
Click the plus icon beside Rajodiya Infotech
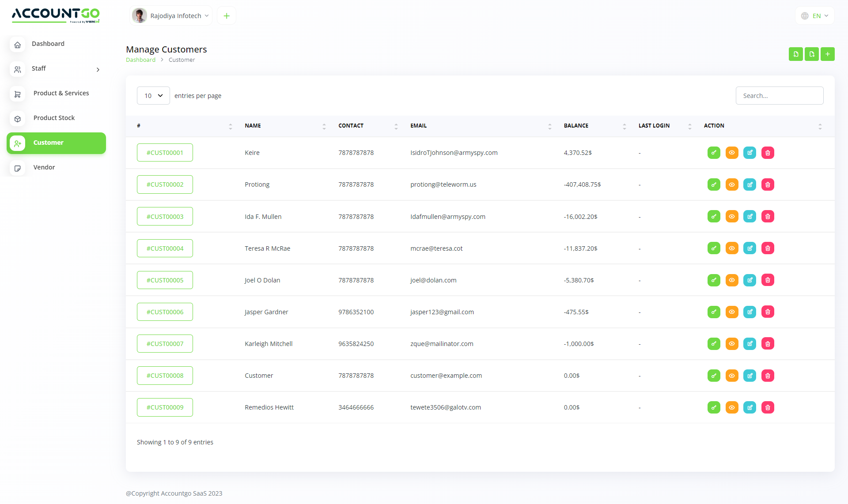pyautogui.click(x=227, y=16)
